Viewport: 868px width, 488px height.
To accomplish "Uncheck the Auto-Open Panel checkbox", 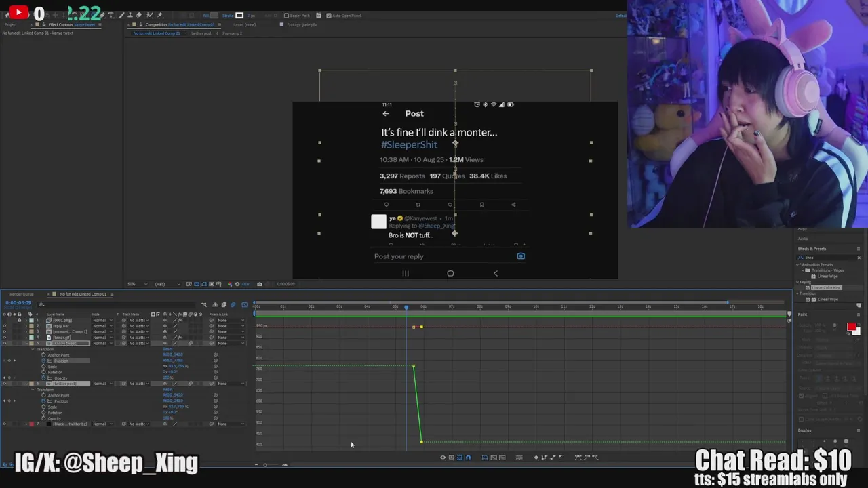I will click(x=329, y=16).
